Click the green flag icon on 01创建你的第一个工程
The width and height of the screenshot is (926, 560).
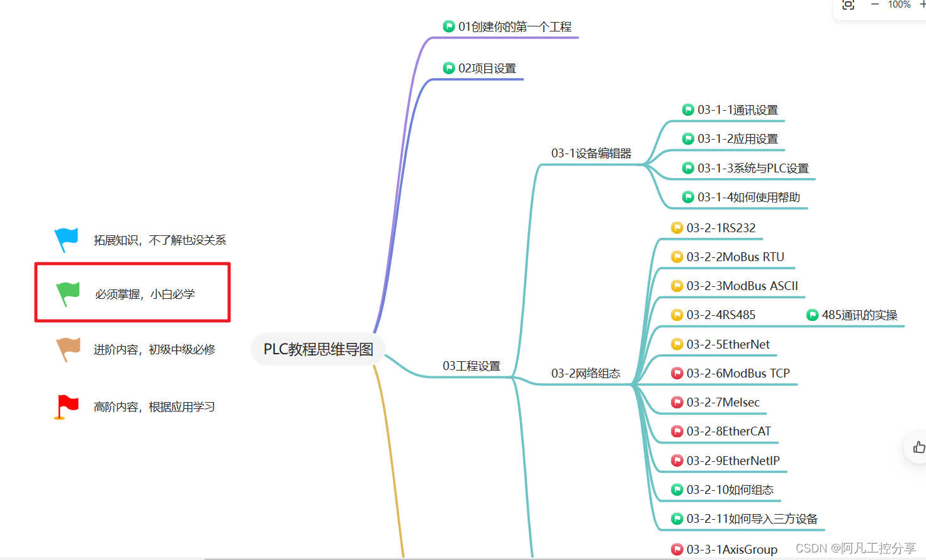pos(449,26)
